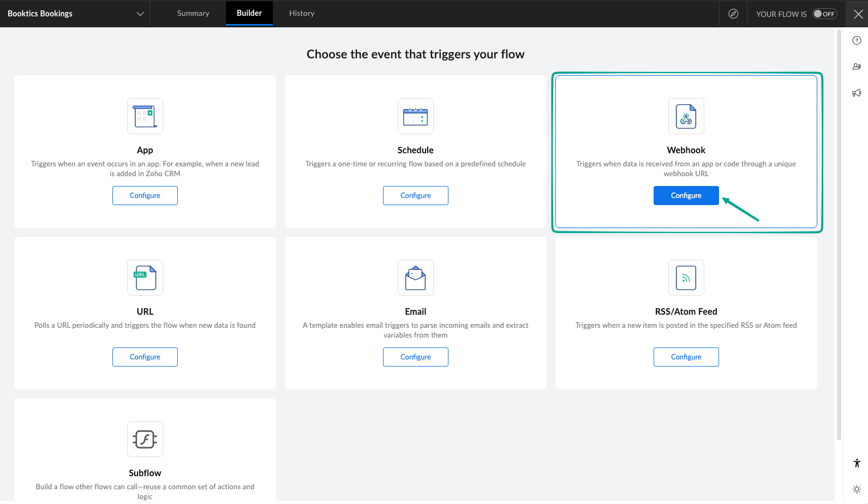Configure the URL trigger
Screen dimensions: 868x504
pyautogui.click(x=145, y=357)
